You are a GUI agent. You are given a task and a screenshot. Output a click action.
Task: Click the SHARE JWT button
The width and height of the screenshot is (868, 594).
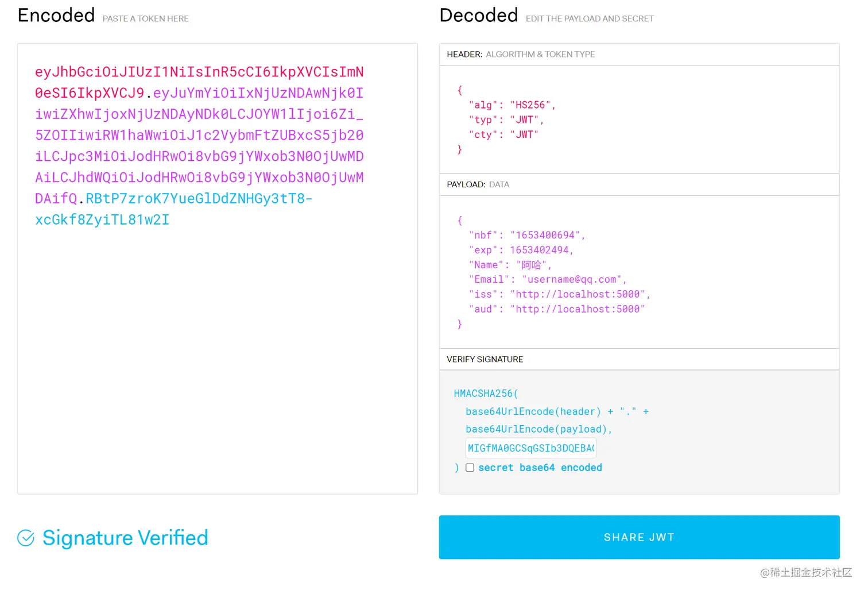(x=639, y=537)
